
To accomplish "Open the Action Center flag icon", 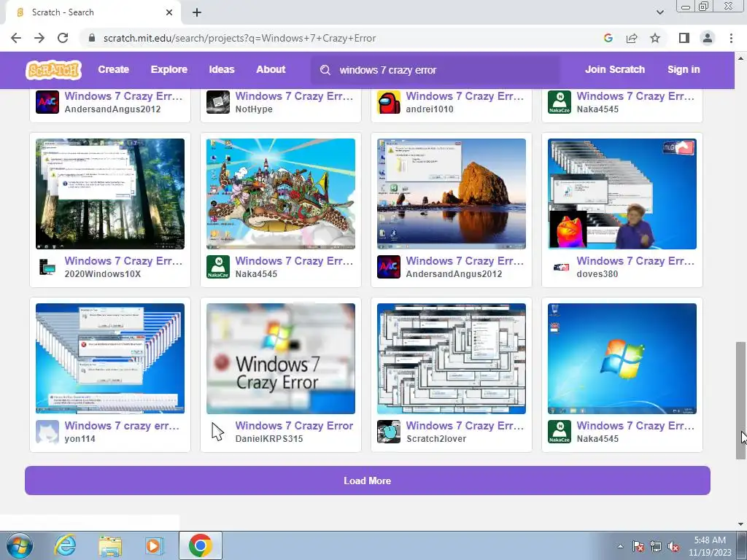I will pyautogui.click(x=638, y=546).
